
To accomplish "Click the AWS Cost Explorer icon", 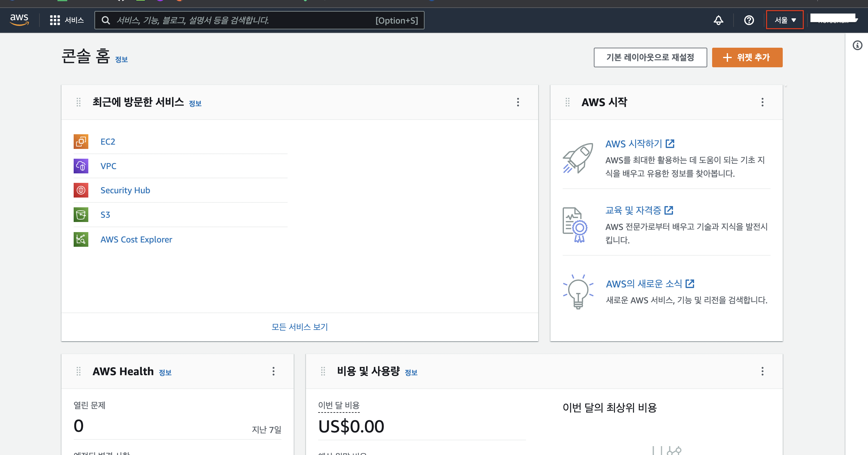I will point(81,239).
